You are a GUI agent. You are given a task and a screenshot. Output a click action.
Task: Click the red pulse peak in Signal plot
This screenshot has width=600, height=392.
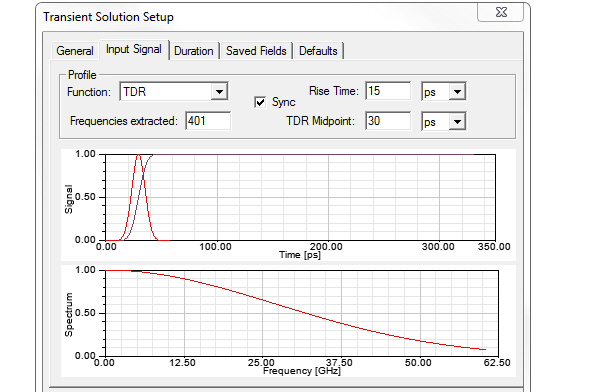[139, 155]
